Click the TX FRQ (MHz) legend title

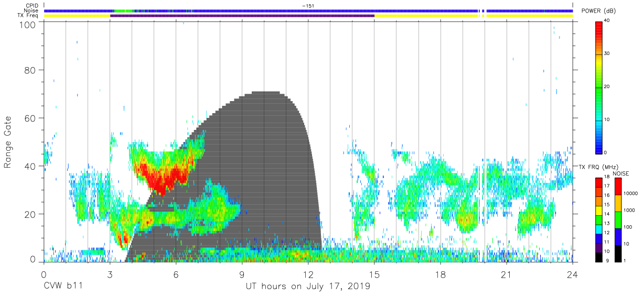(598, 167)
